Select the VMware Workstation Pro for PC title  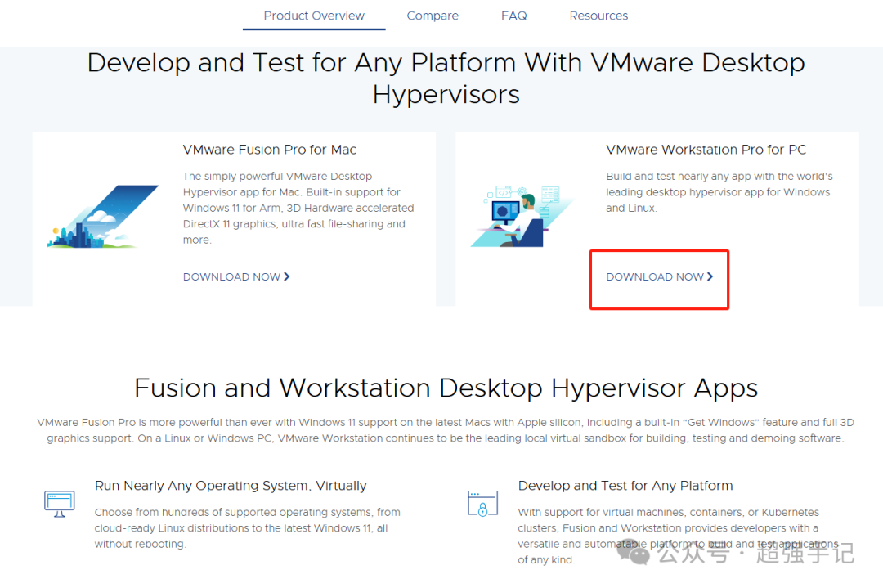pos(706,150)
